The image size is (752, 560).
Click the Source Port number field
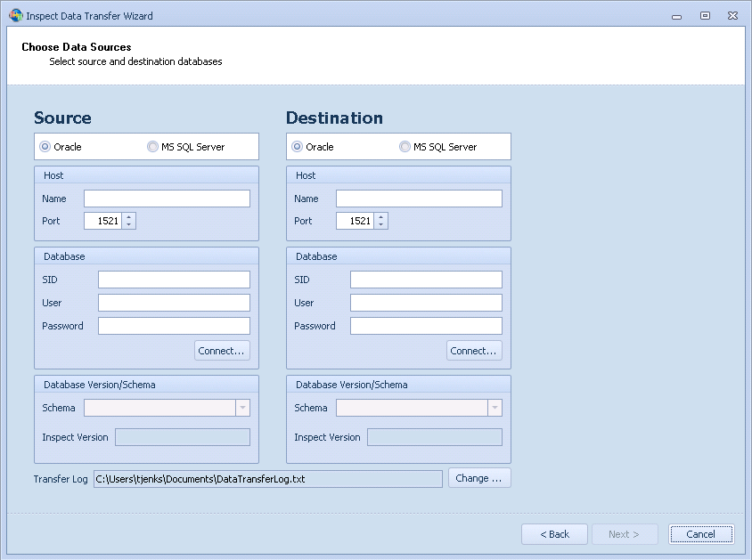[x=102, y=221]
